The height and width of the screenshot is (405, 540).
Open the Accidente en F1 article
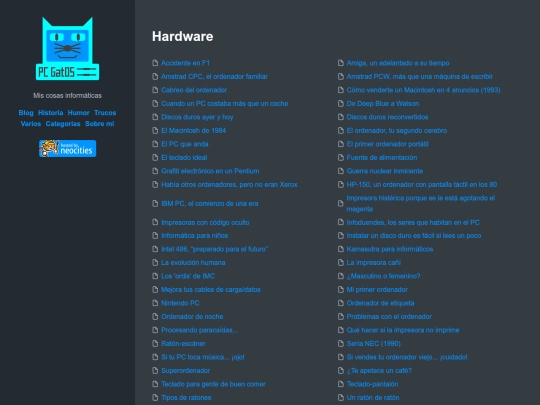(x=185, y=63)
